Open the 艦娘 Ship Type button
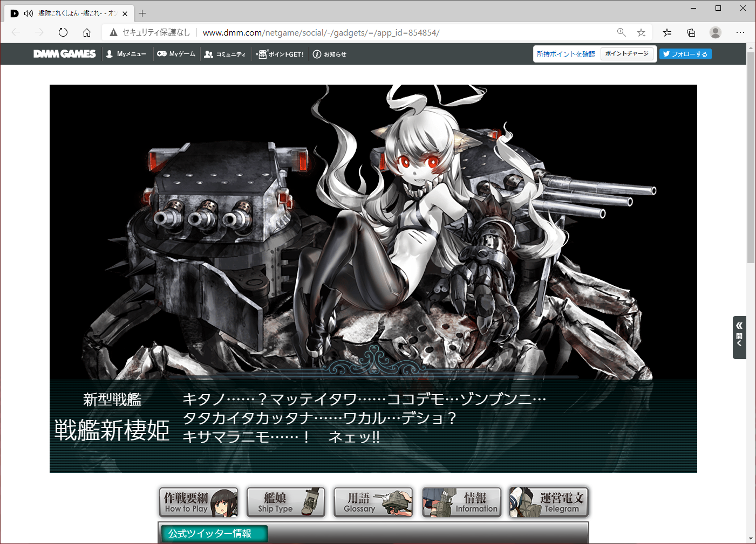The height and width of the screenshot is (544, 756). point(286,502)
